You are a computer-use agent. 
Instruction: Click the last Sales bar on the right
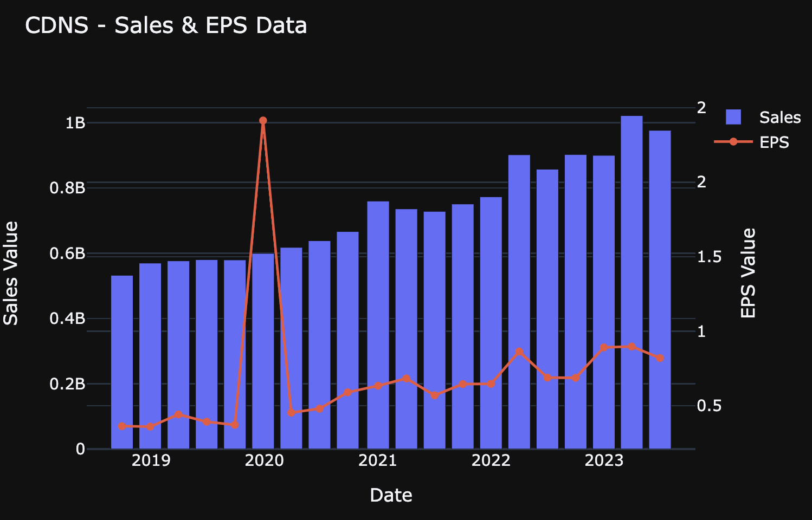pos(660,290)
